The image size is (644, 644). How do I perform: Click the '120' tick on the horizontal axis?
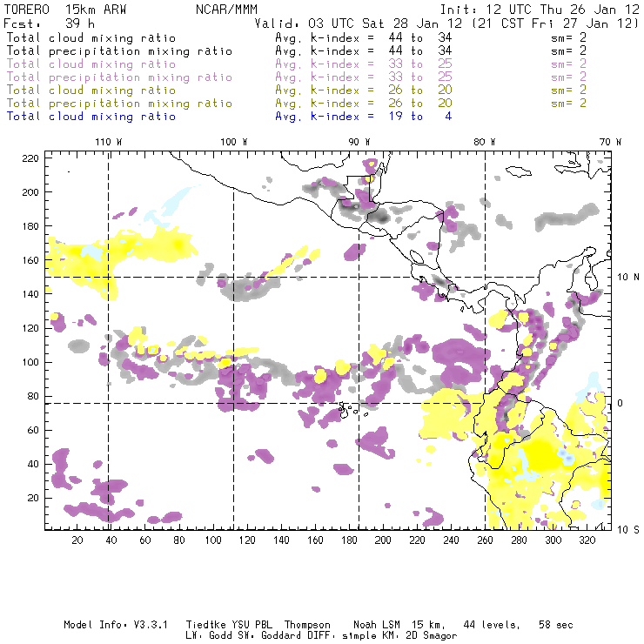[x=247, y=540]
